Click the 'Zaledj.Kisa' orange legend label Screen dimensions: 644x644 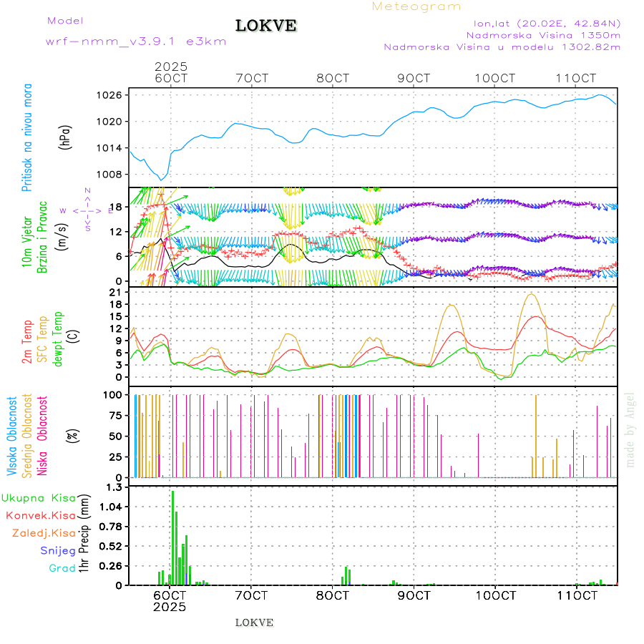tap(44, 533)
